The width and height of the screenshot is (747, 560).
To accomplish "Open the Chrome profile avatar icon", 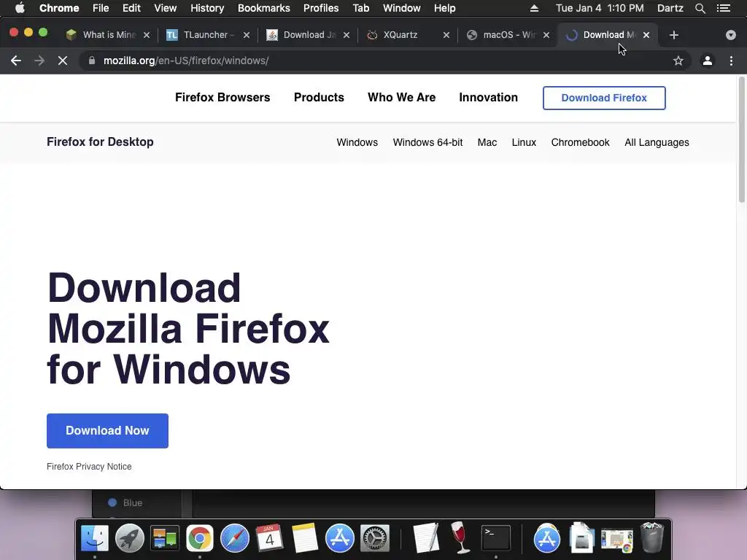I will (x=708, y=61).
